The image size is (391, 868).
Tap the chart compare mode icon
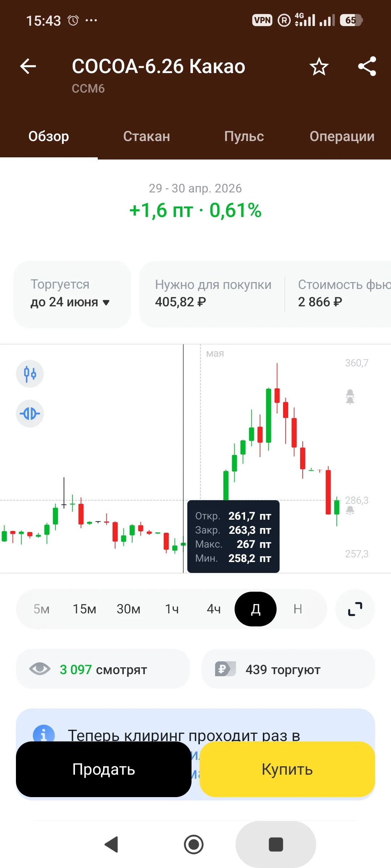pyautogui.click(x=30, y=413)
